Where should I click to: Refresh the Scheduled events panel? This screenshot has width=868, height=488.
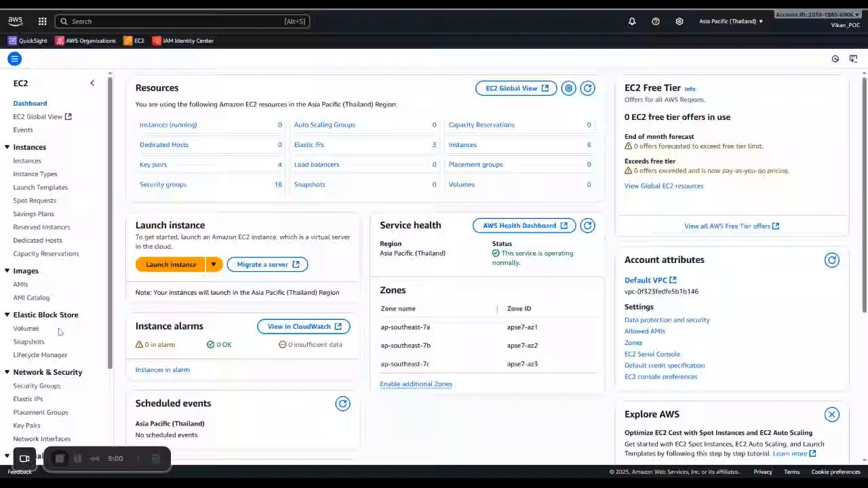tap(343, 404)
